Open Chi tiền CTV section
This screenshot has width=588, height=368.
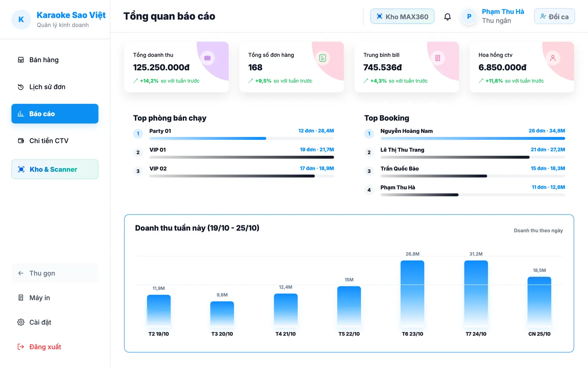coord(55,141)
